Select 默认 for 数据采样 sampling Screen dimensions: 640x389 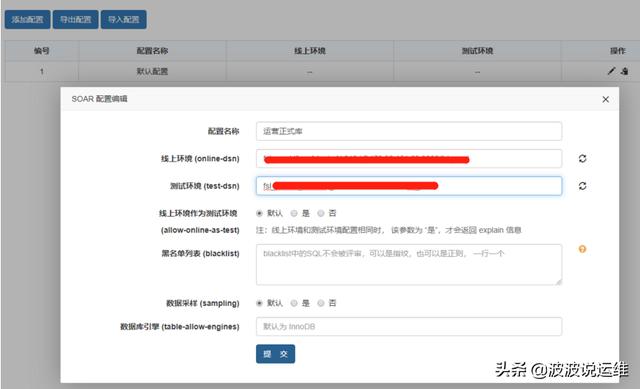[x=259, y=303]
